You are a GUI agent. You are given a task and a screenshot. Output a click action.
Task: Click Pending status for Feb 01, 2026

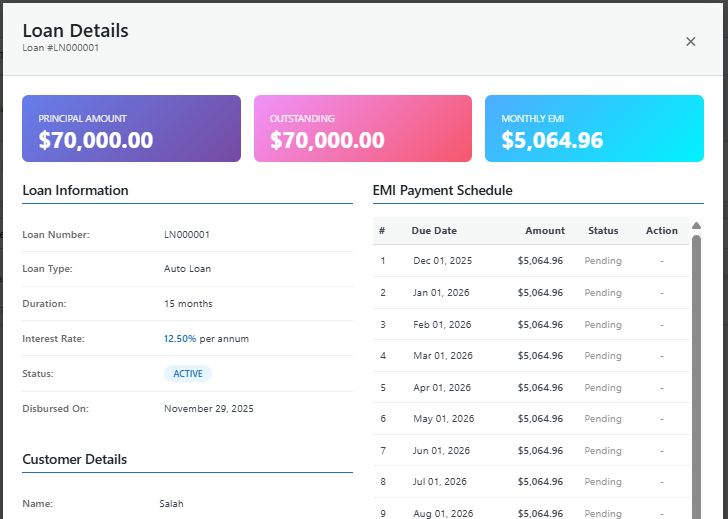point(603,325)
